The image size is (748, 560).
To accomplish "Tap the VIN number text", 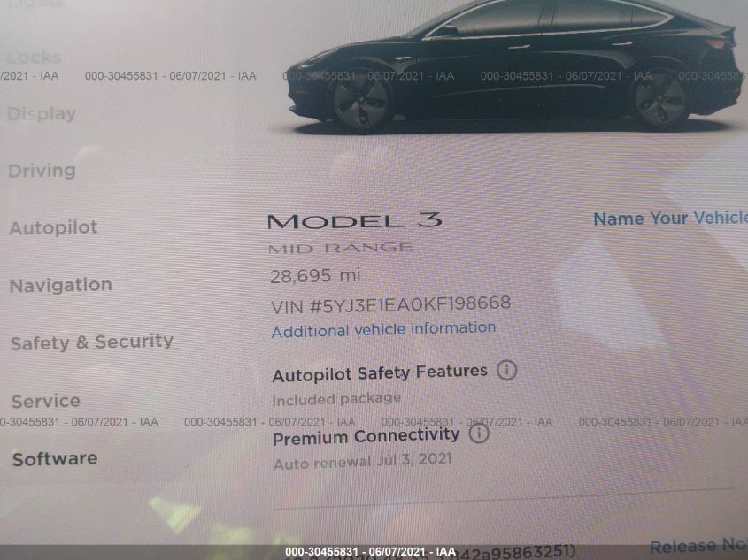I will pyautogui.click(x=390, y=304).
